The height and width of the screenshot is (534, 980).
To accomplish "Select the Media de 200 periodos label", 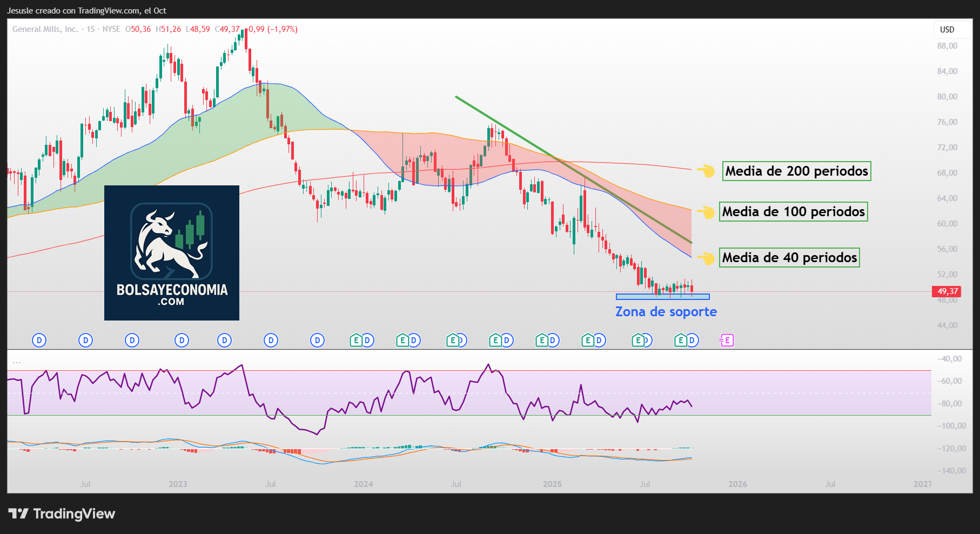I will pyautogui.click(x=796, y=171).
